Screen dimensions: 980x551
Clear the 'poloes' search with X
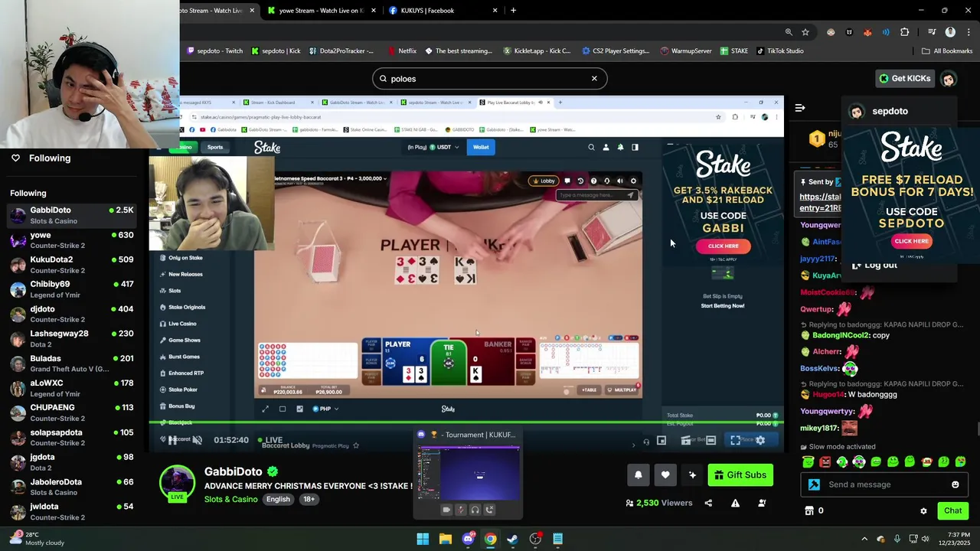[594, 78]
